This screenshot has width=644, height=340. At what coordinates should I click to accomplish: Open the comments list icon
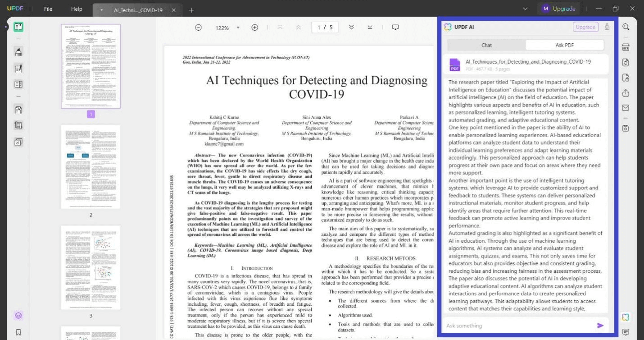(626, 332)
